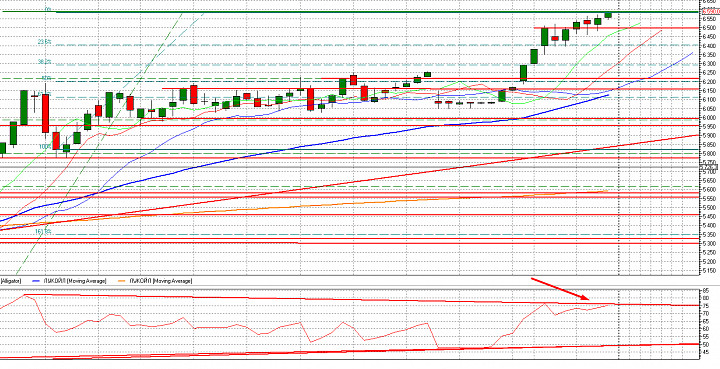The image size is (720, 369).
Task: Click the red current price marker 6 590
Action: [711, 12]
